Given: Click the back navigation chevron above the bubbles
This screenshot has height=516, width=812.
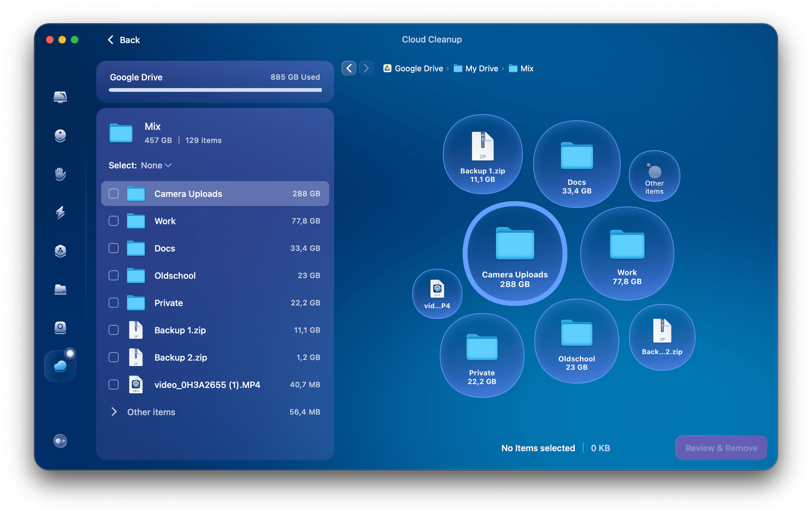Looking at the screenshot, I should click(x=349, y=68).
